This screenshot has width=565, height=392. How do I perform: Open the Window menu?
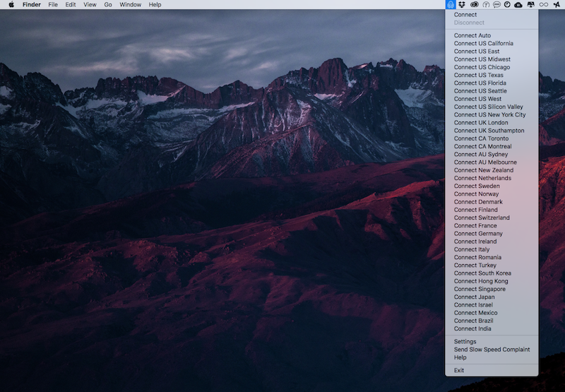coord(130,4)
